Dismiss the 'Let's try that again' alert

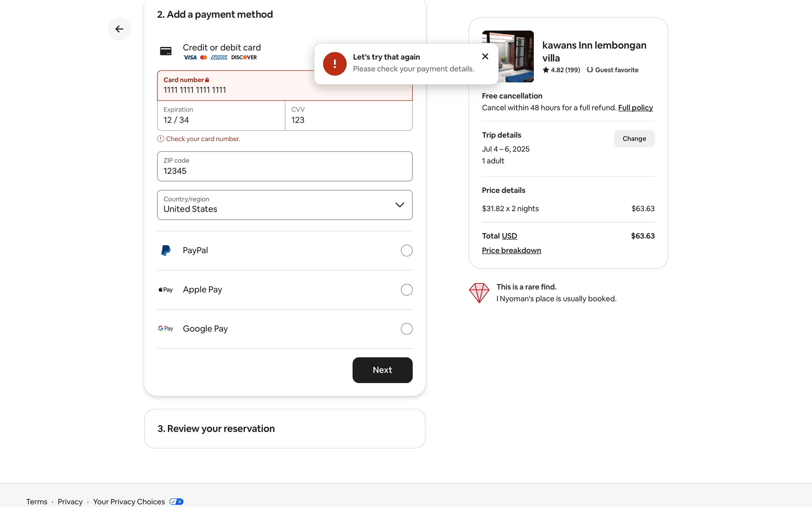[x=485, y=56]
